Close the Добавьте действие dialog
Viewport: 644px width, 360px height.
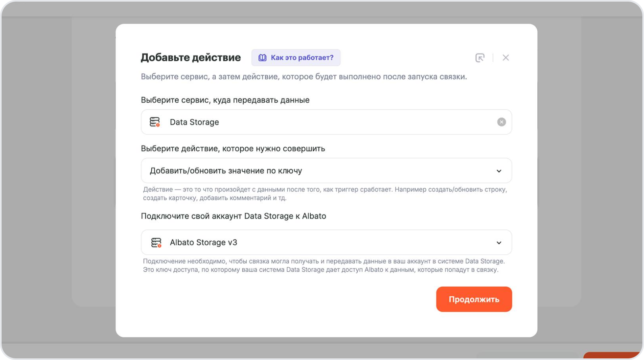[x=506, y=58]
